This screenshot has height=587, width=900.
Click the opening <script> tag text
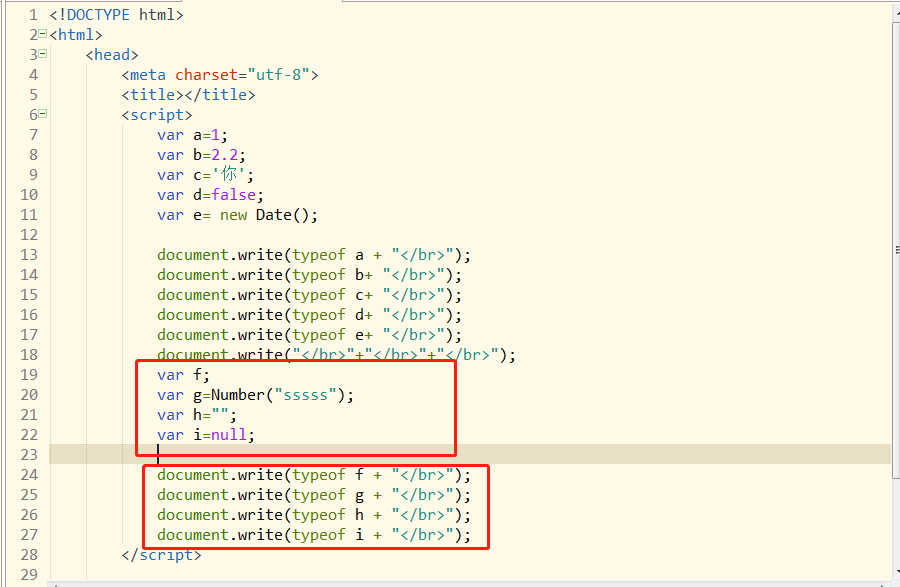(x=157, y=115)
